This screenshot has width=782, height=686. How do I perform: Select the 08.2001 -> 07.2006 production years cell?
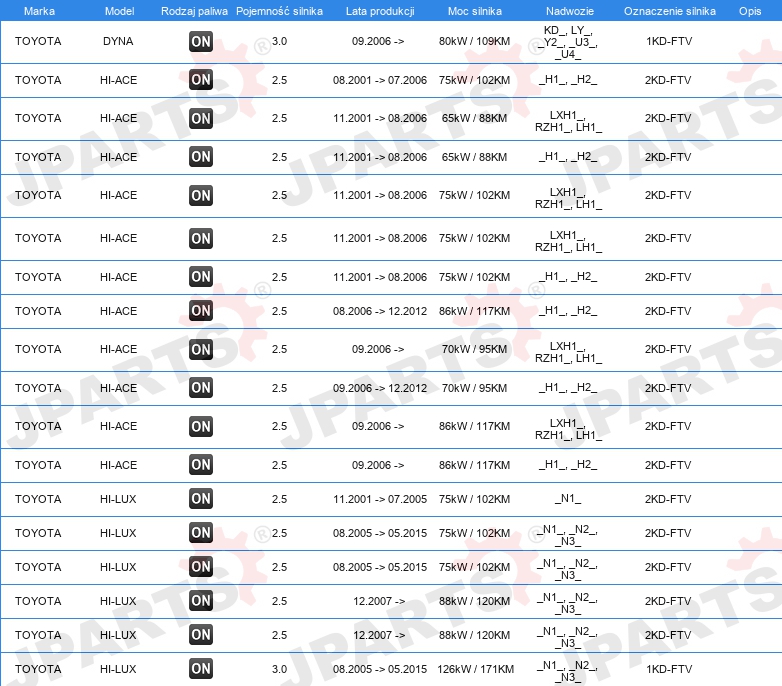tap(380, 80)
